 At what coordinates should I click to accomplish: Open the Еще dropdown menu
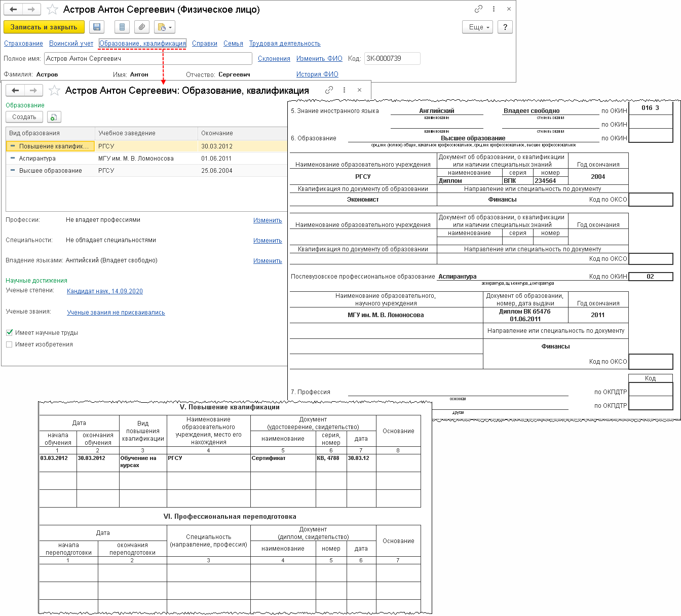pos(478,27)
